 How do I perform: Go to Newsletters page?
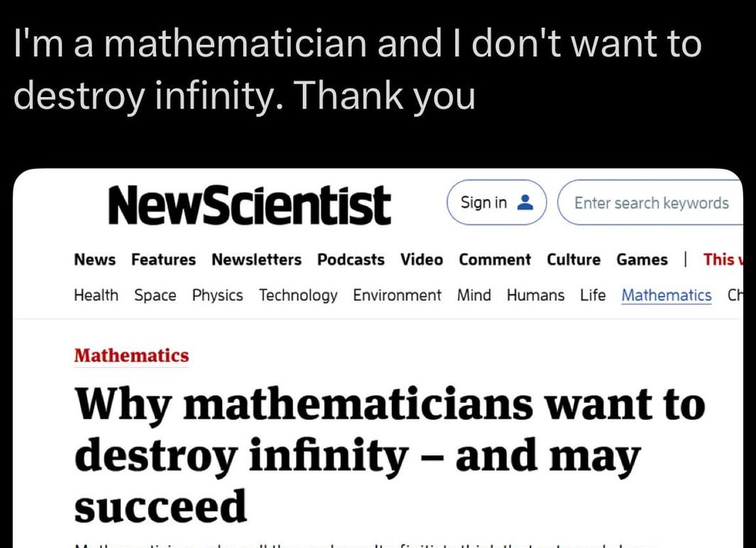pos(256,259)
